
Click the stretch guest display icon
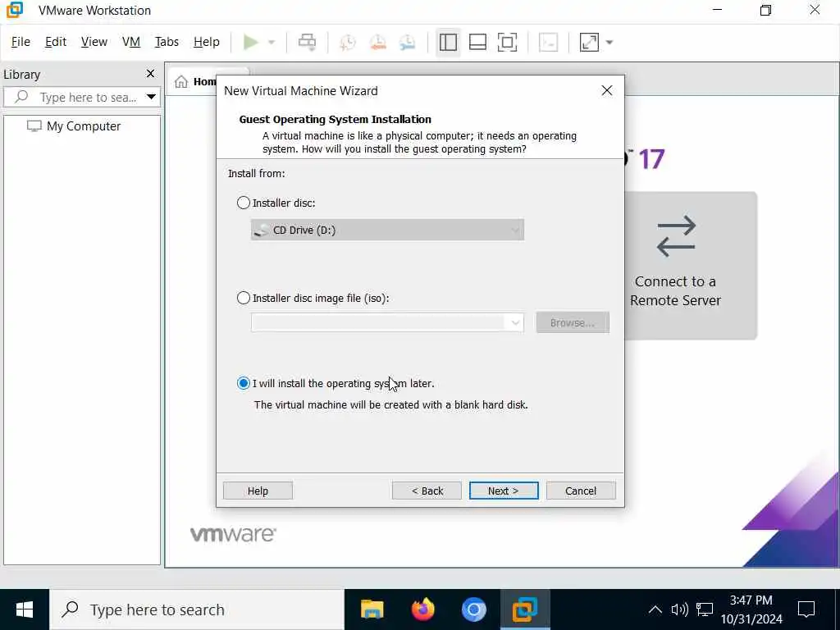pos(589,43)
